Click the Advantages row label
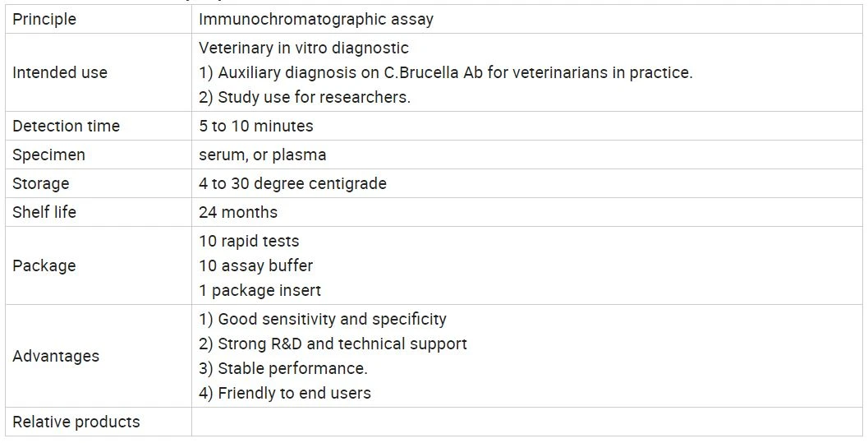The image size is (868, 443). (x=56, y=356)
